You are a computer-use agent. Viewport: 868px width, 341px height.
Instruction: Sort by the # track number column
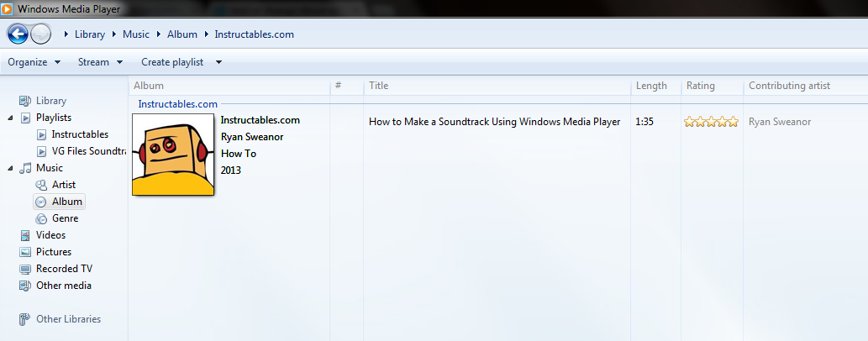(x=347, y=86)
